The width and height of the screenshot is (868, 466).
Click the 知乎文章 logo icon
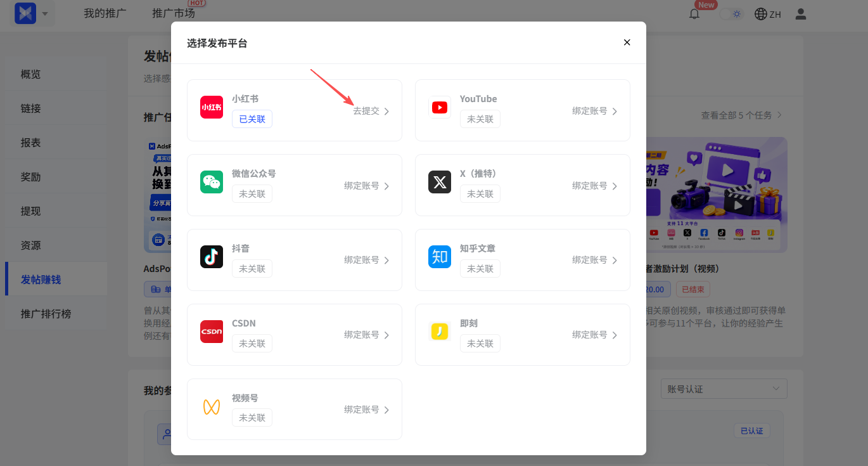(440, 257)
